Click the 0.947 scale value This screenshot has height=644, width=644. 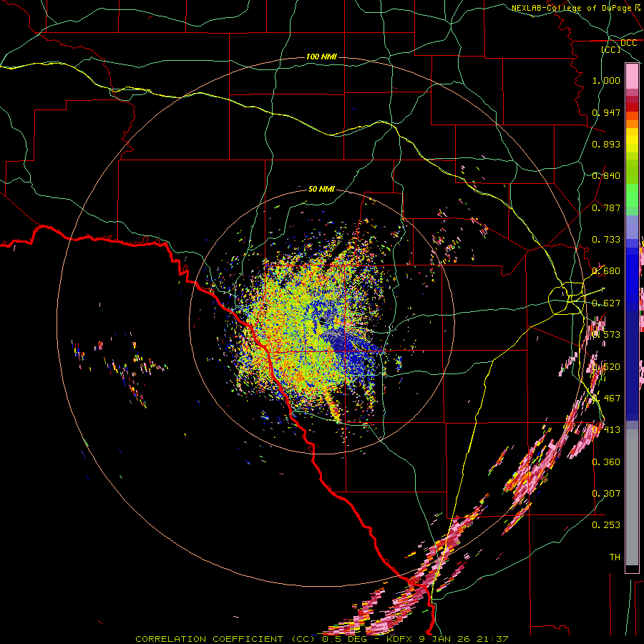click(x=606, y=112)
